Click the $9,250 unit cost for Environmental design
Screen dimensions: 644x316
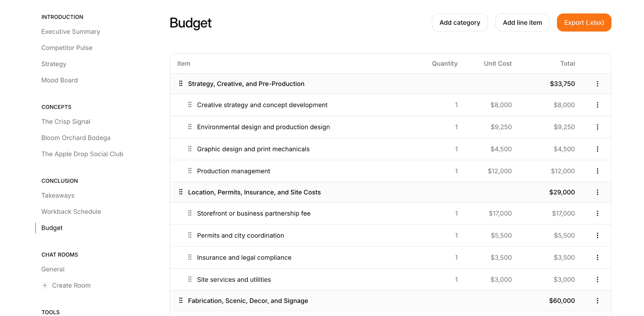tap(501, 127)
